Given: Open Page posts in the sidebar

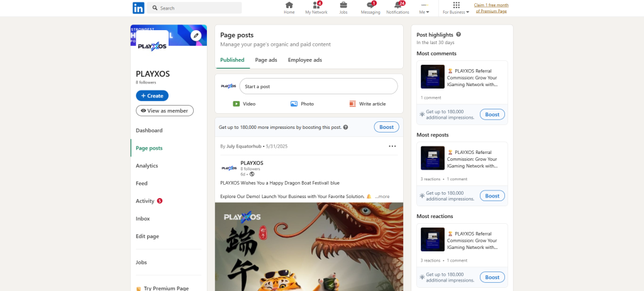Looking at the screenshot, I should tap(149, 148).
